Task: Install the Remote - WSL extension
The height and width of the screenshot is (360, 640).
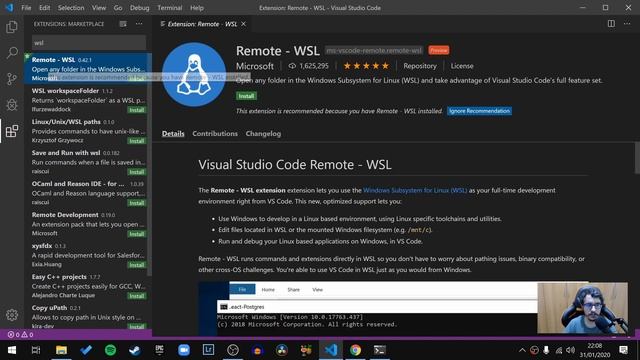Action: point(246,96)
